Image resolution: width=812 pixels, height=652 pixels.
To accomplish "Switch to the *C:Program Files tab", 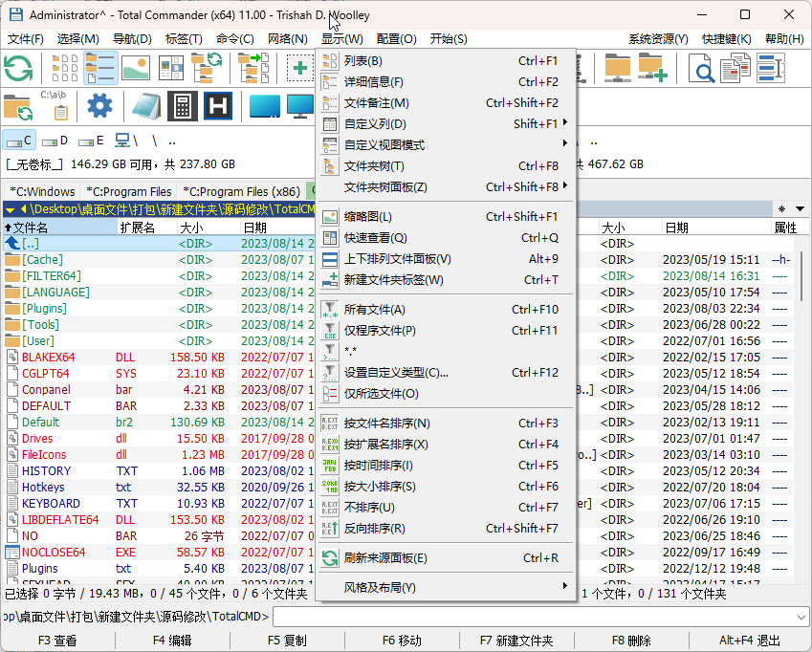I will (128, 191).
